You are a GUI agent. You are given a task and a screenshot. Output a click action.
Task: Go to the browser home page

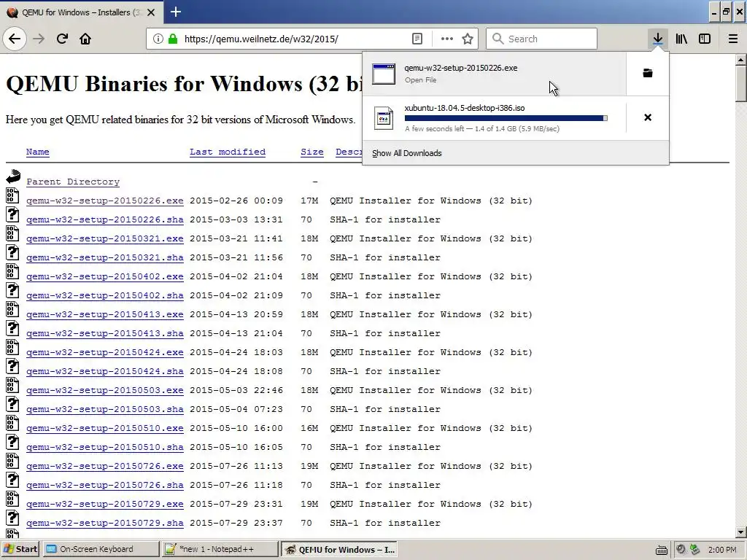(x=85, y=39)
